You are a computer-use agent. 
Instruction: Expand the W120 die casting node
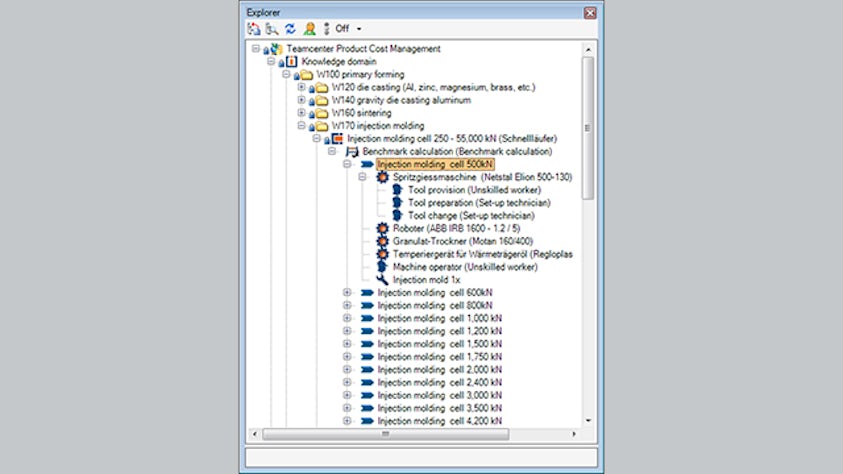tap(301, 87)
